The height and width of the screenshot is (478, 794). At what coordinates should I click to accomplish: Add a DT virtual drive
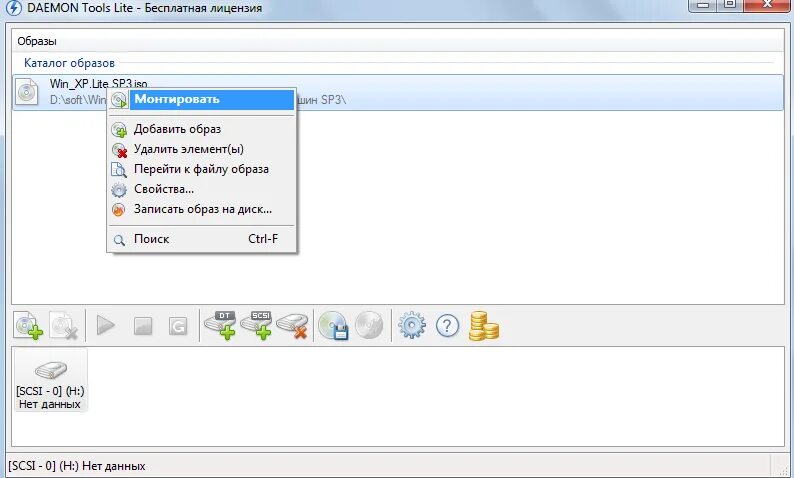[x=221, y=325]
